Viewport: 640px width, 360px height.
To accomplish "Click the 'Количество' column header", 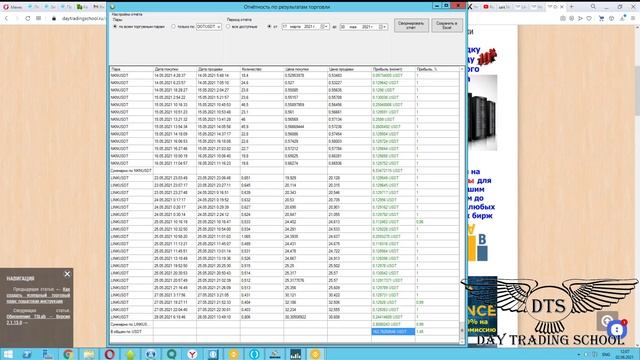I will (x=262, y=69).
